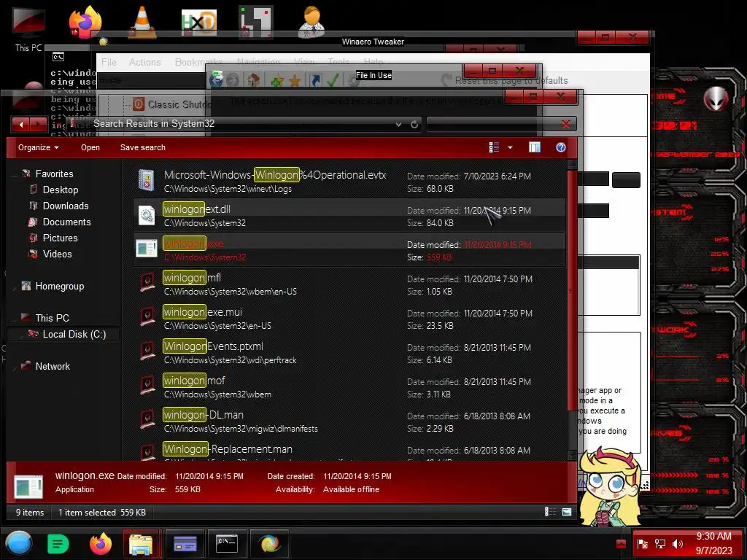Open the Help menu in Winaero Tweaker
This screenshot has height=560, width=747.
373,63
